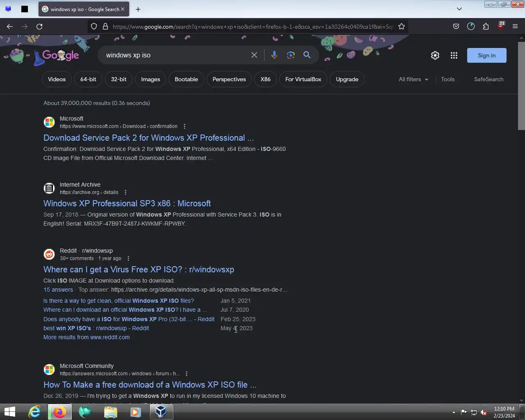Screen dimensions: 525x420
Task: Open the Google apps grid
Action: click(x=454, y=55)
